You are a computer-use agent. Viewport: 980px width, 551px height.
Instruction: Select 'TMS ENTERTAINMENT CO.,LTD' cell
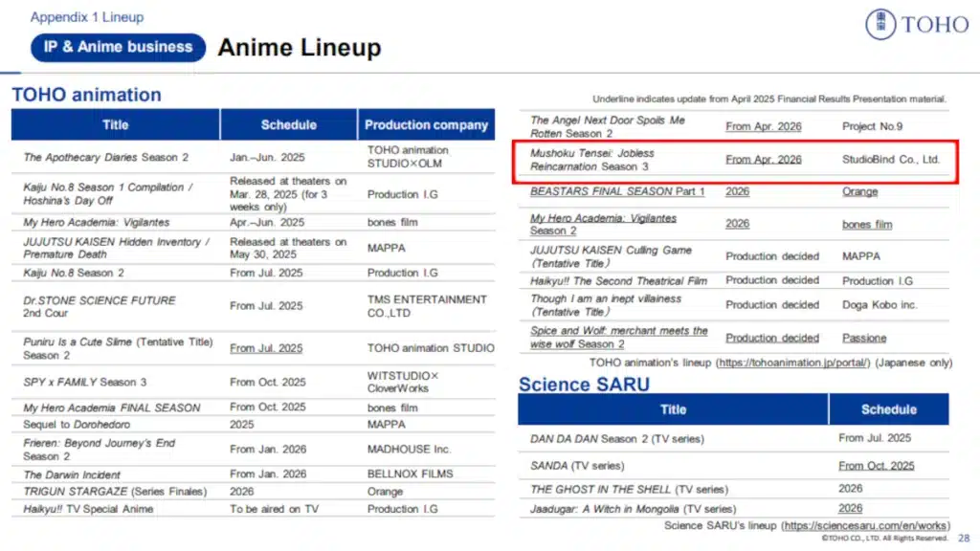click(x=427, y=306)
